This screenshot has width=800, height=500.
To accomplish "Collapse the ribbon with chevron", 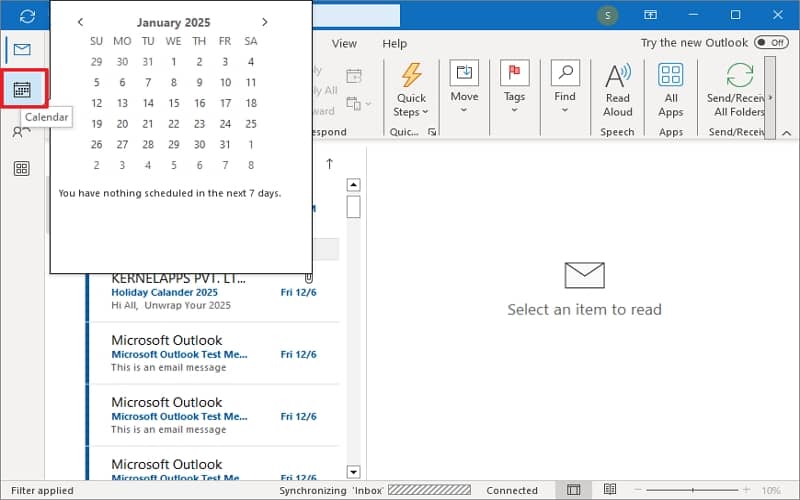I will (787, 133).
